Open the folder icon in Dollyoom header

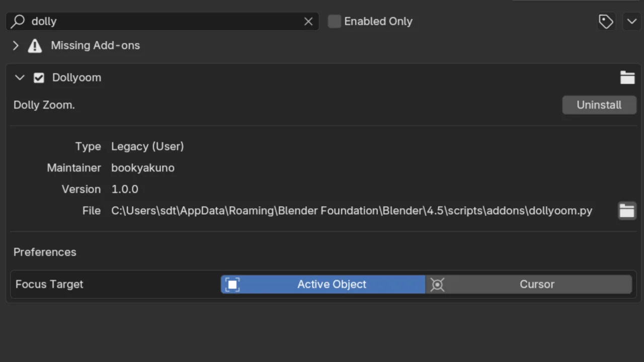click(x=627, y=77)
